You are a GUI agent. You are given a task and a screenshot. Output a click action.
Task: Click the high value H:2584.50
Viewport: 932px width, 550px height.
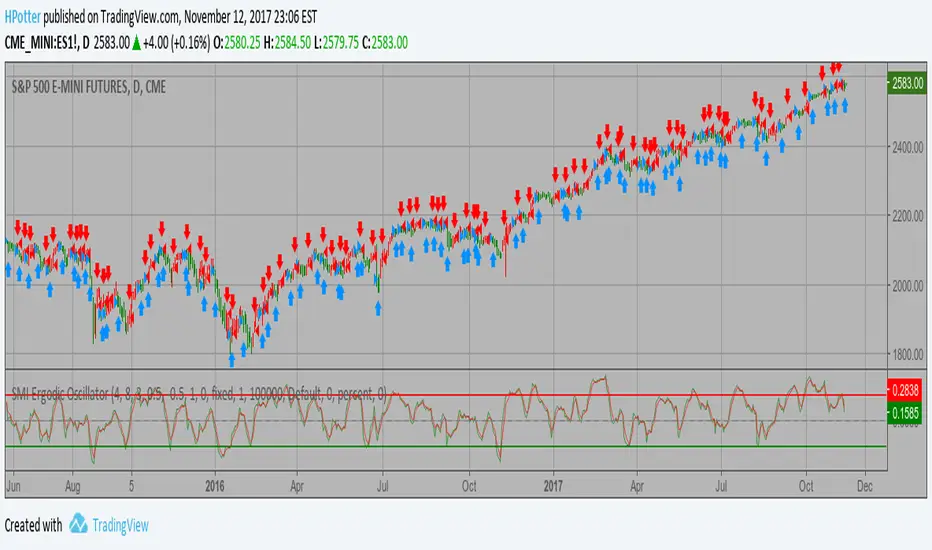287,43
